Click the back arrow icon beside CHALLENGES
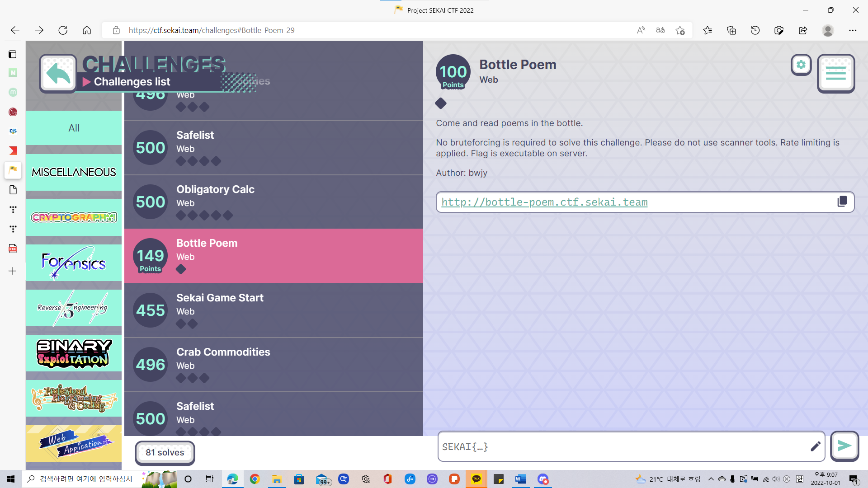 (58, 74)
